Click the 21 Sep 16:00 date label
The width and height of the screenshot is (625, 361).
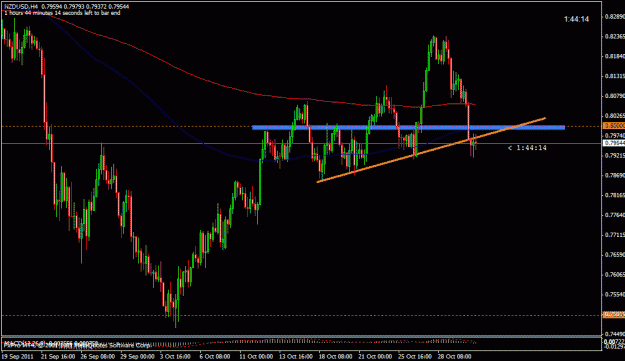(x=58, y=356)
